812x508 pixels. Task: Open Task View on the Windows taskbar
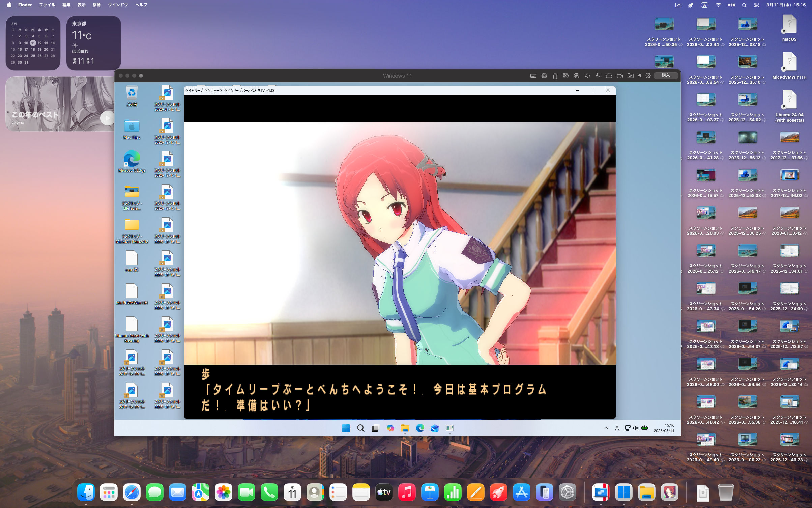click(x=375, y=428)
